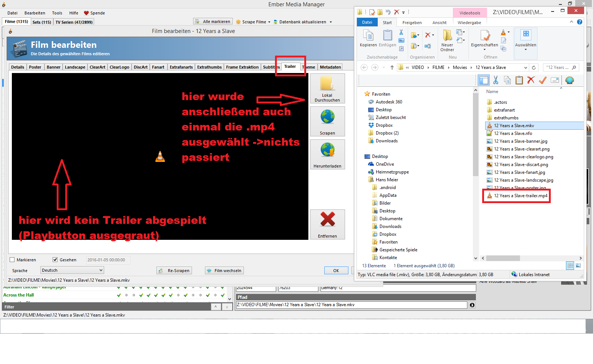
Task: Click the Explorer help question mark icon
Action: click(580, 22)
